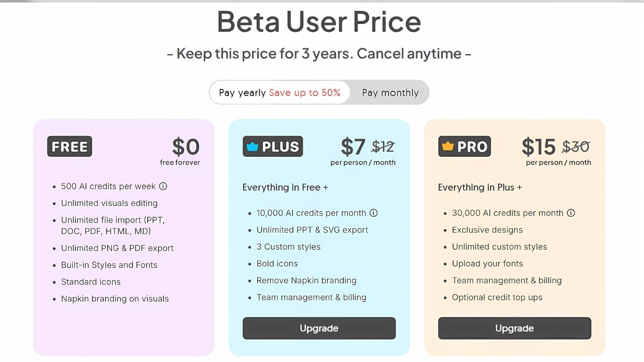Screen dimensions: 644x362
Task: Click the Beta User Price heading
Action: coord(319,22)
